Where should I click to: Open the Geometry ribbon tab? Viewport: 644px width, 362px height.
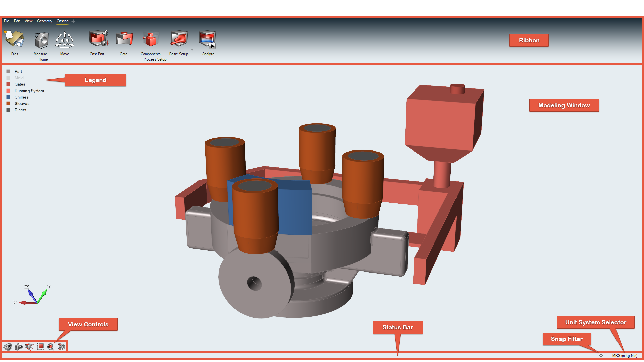click(44, 21)
